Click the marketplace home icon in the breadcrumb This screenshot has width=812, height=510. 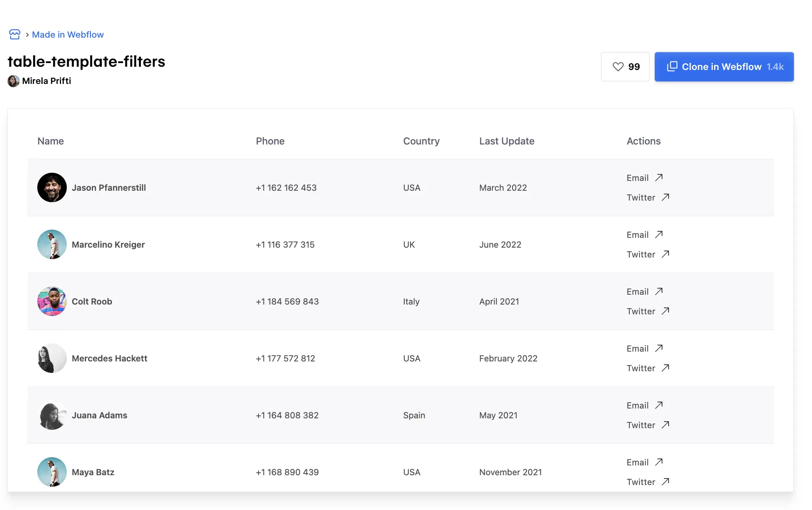pos(15,34)
